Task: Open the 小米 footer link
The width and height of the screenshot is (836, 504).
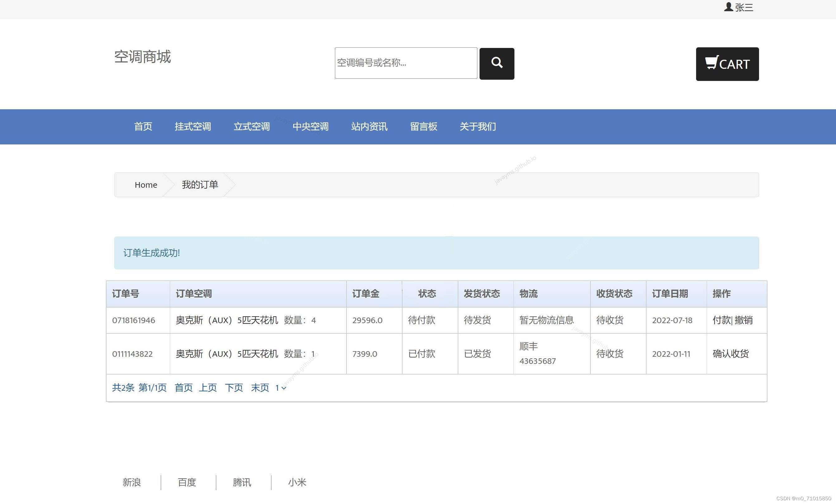Action: coord(297,482)
